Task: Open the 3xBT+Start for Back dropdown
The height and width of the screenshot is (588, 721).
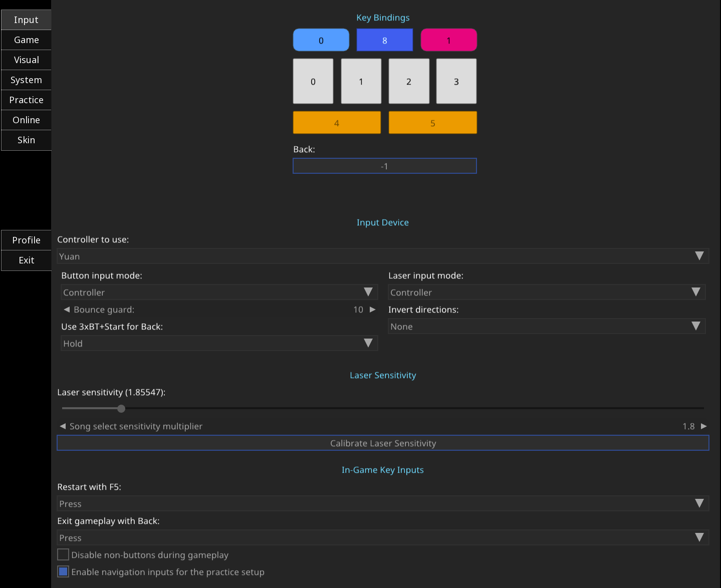Action: click(219, 344)
